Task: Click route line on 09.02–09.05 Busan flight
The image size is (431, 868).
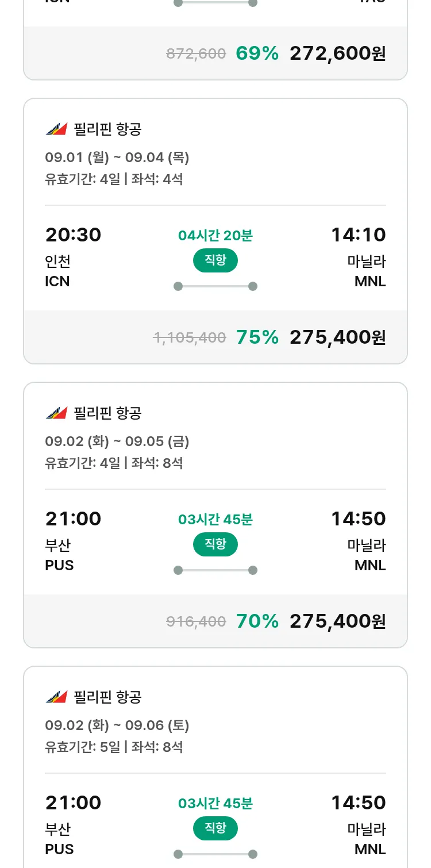Action: tap(215, 570)
